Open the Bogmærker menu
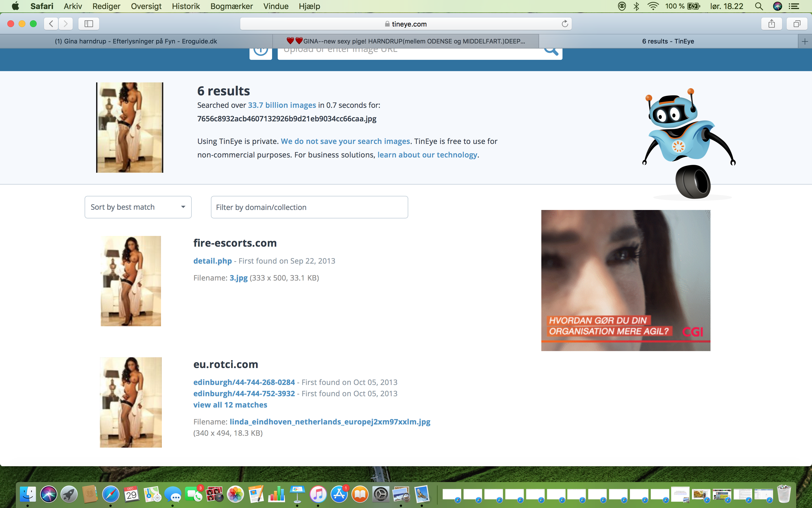812x508 pixels. tap(231, 6)
